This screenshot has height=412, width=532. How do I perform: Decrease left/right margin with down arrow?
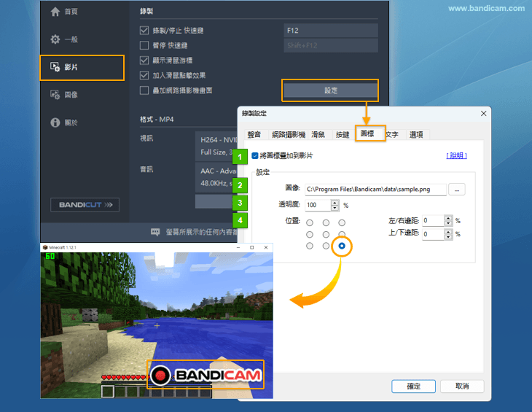coord(448,223)
